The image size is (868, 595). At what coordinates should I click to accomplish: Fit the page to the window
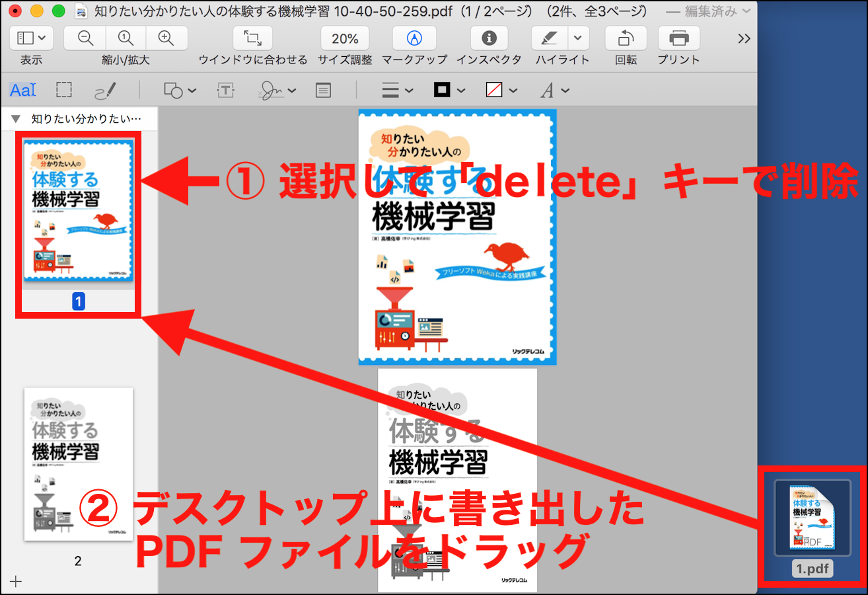click(252, 38)
